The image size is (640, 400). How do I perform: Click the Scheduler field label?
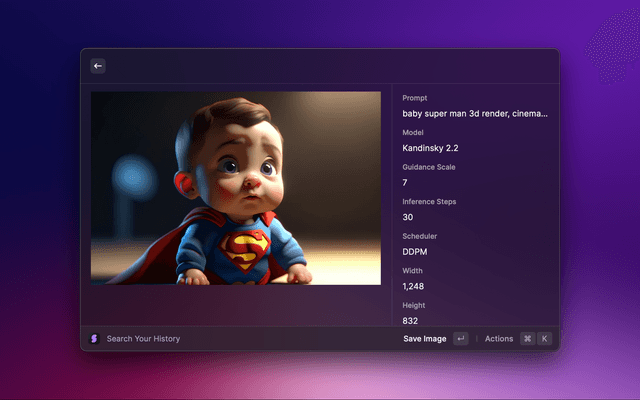point(420,236)
